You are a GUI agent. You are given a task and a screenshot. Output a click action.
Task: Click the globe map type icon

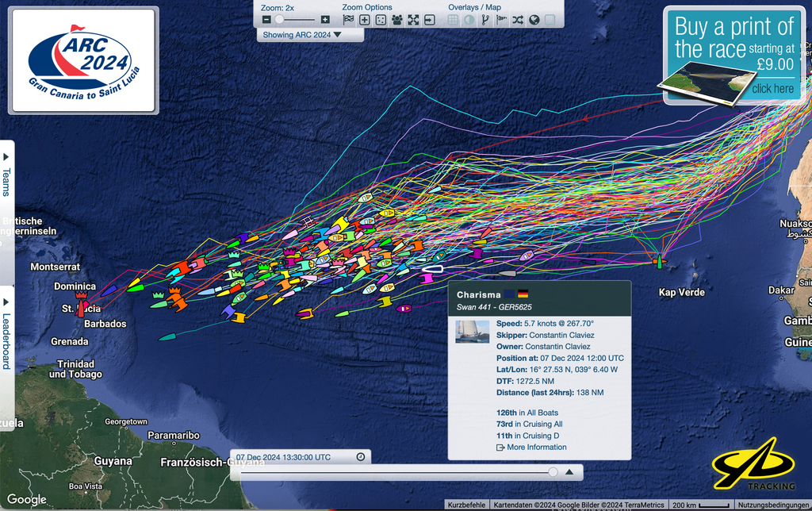pyautogui.click(x=534, y=20)
